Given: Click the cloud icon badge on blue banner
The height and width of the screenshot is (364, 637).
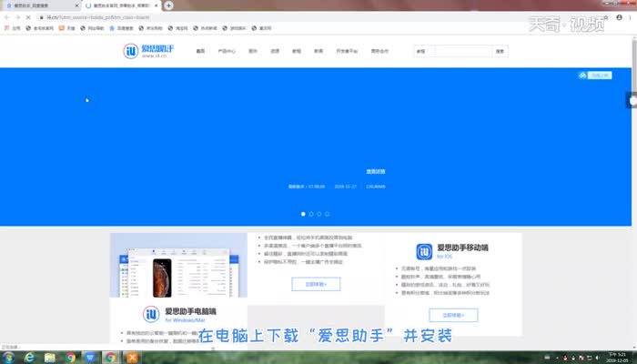Looking at the screenshot, I should click(x=582, y=76).
